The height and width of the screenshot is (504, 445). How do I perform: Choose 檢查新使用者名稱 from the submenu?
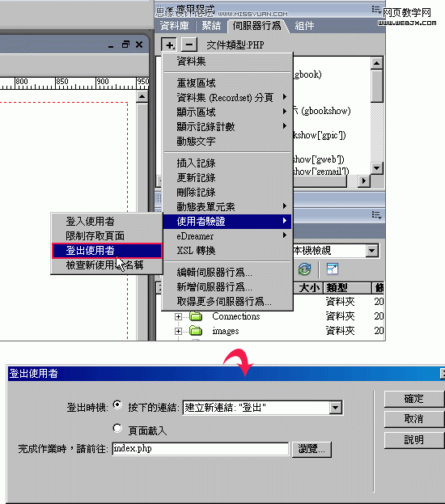pos(107,265)
